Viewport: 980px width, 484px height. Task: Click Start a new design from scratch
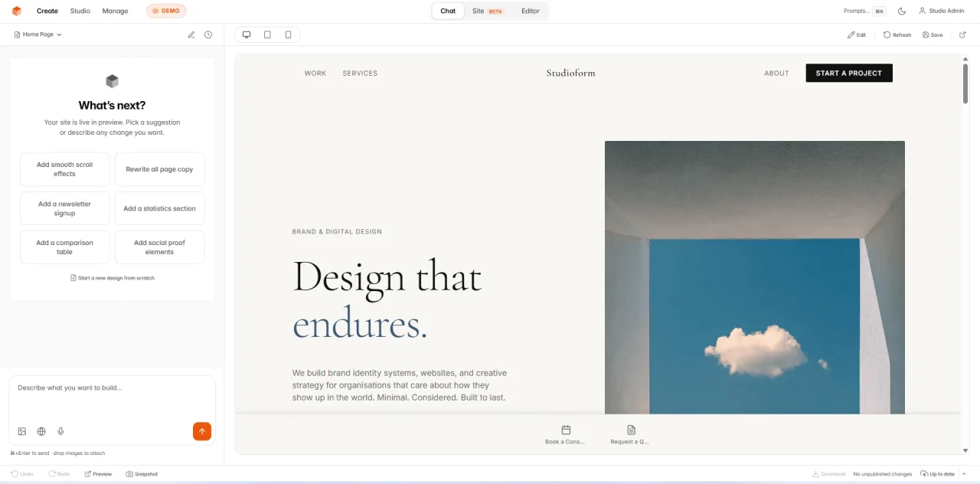pyautogui.click(x=112, y=278)
